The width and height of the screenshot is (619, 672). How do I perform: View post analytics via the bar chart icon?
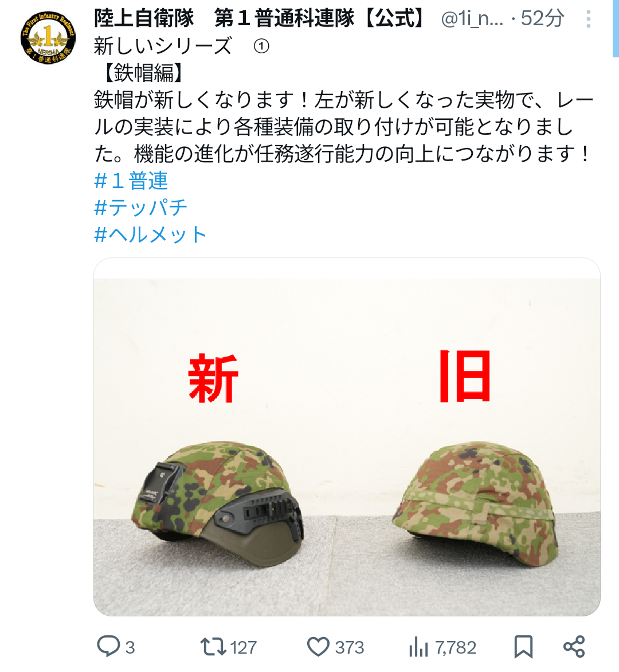click(418, 647)
